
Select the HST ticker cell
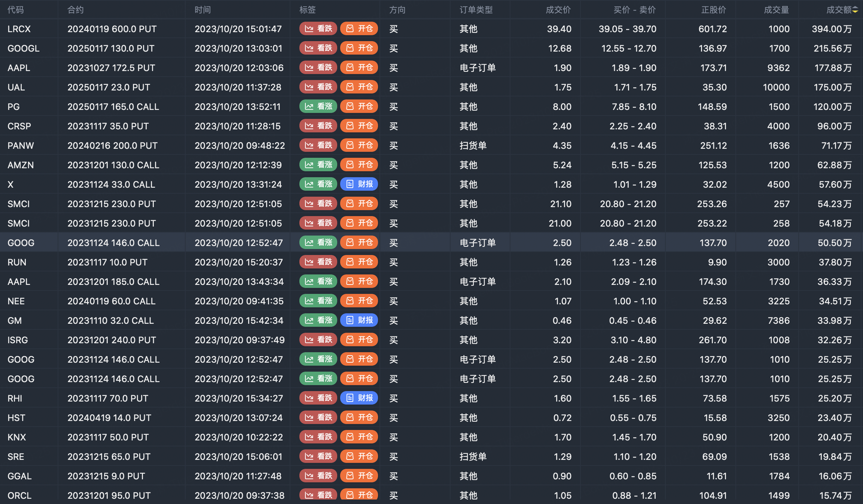point(16,418)
